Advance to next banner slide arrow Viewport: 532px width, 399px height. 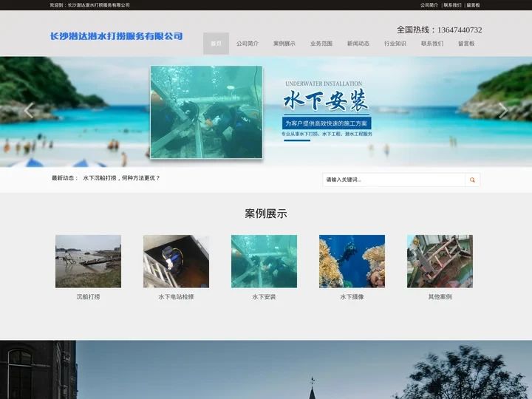coord(503,111)
